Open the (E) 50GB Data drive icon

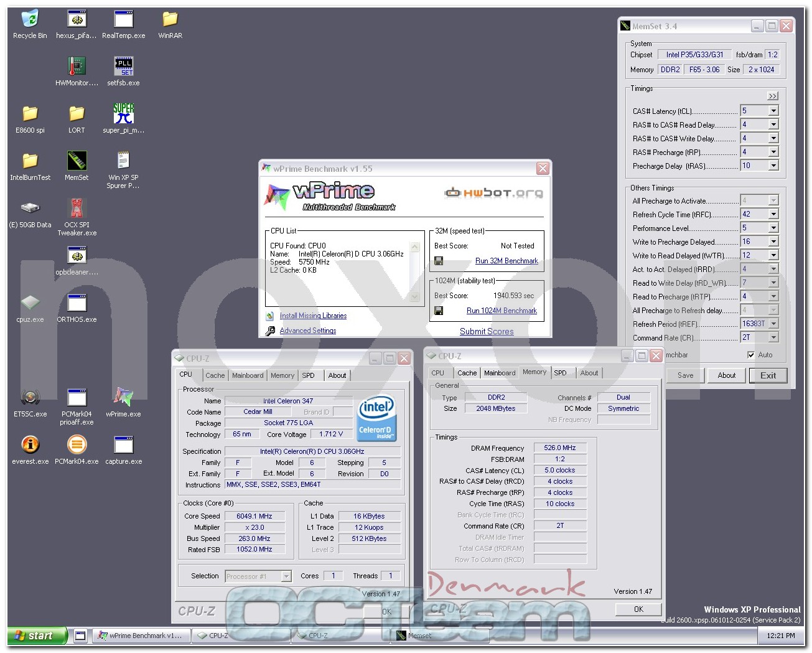[x=30, y=214]
